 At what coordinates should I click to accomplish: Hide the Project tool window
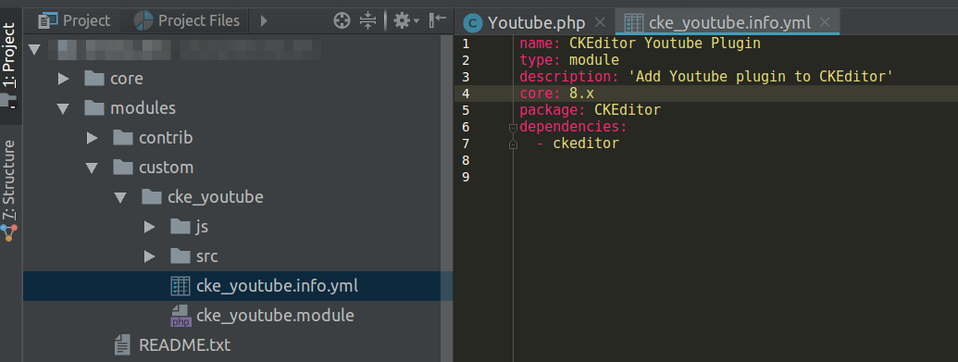(x=438, y=21)
